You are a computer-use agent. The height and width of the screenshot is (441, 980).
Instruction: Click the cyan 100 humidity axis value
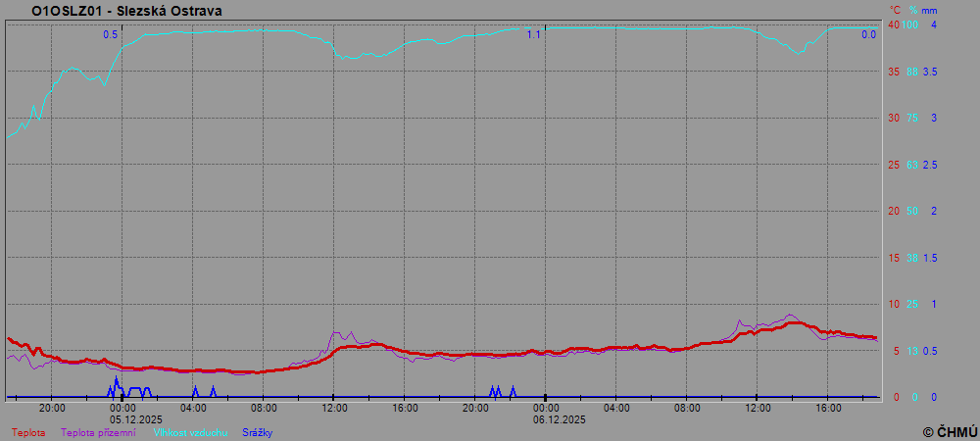pos(909,24)
